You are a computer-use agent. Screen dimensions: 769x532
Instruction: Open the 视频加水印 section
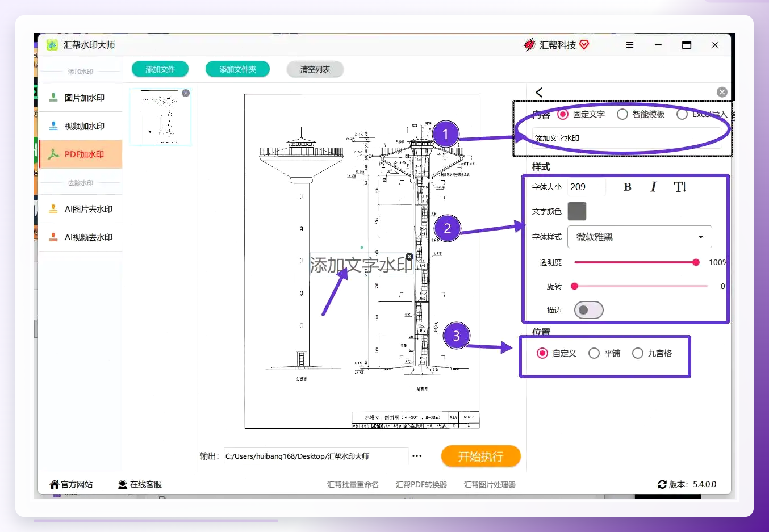(x=81, y=126)
